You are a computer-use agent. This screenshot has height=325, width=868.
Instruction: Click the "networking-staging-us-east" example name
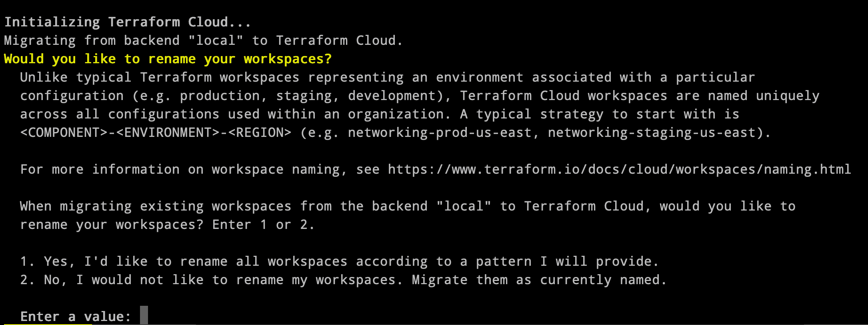click(651, 133)
